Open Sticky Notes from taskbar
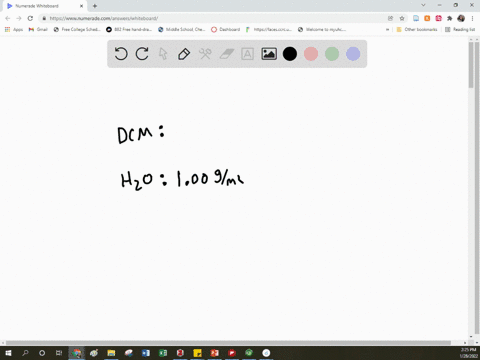 (x=197, y=353)
